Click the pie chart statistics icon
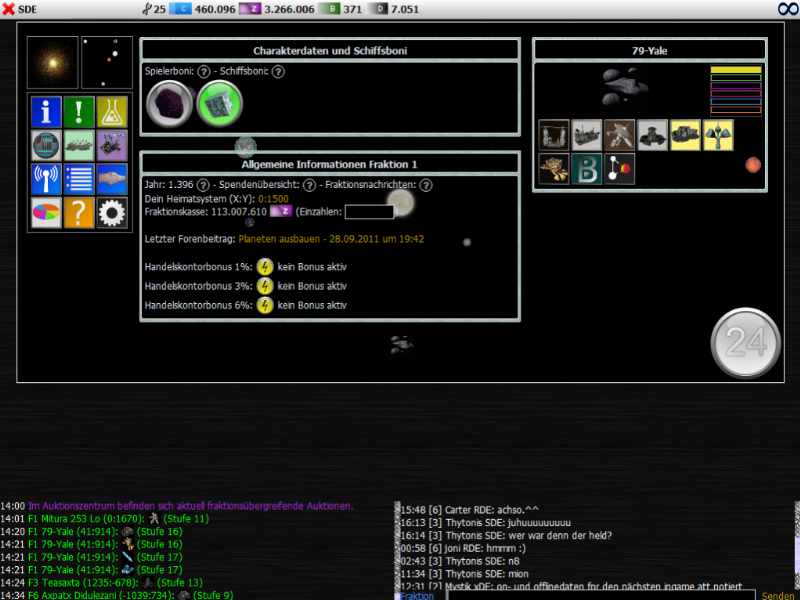The width and height of the screenshot is (800, 600). click(46, 211)
